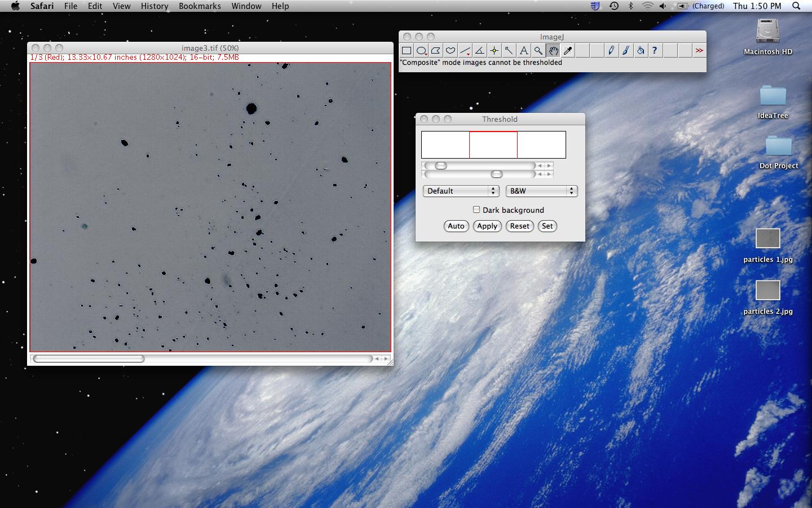This screenshot has height=508, width=812.
Task: Click the question mark help tool icon
Action: pos(655,51)
